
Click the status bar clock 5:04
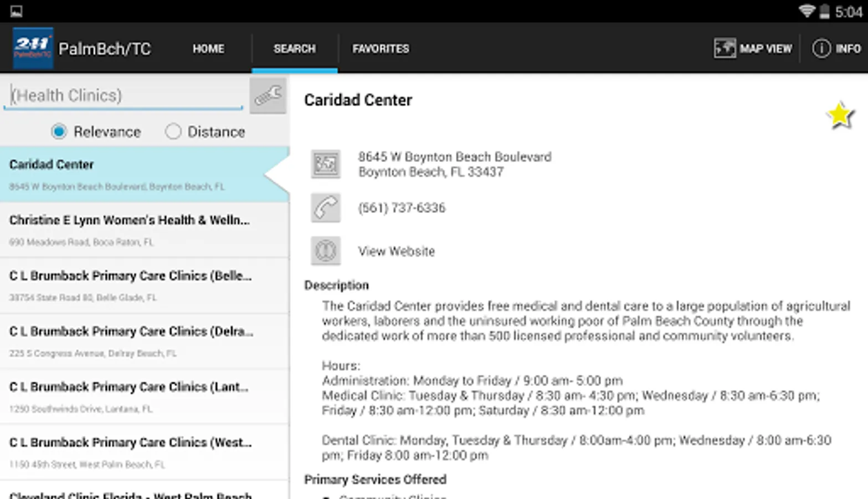point(848,12)
